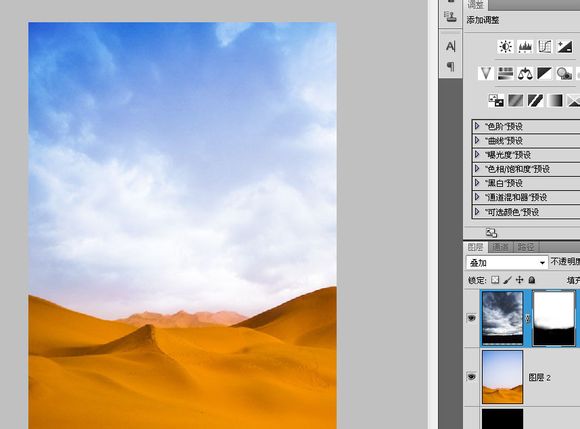
Task: Open the 叠加 blend mode dropdown
Action: [507, 263]
